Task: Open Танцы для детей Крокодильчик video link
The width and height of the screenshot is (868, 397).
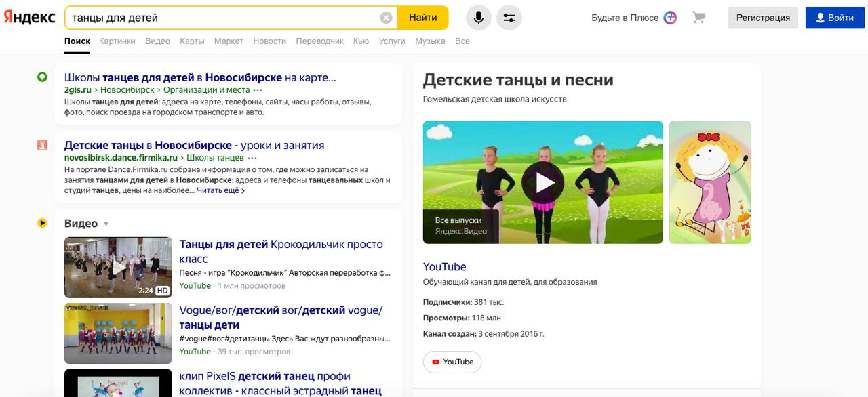Action: pos(281,251)
